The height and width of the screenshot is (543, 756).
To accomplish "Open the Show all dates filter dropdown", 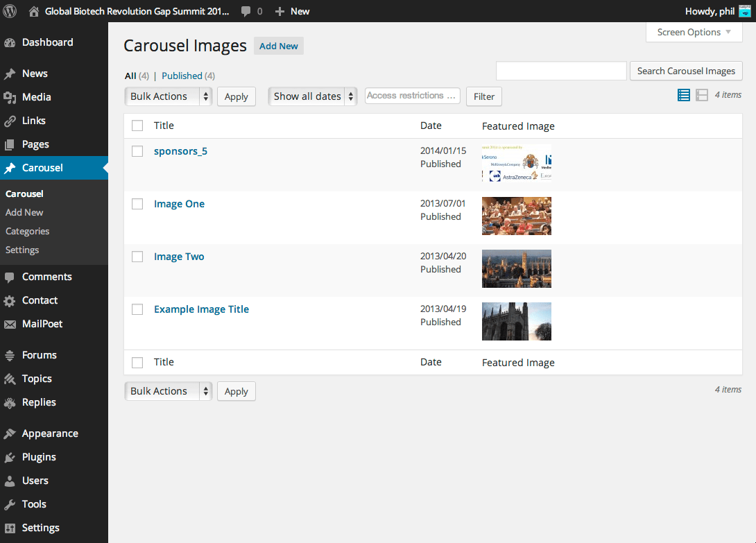I will (311, 96).
